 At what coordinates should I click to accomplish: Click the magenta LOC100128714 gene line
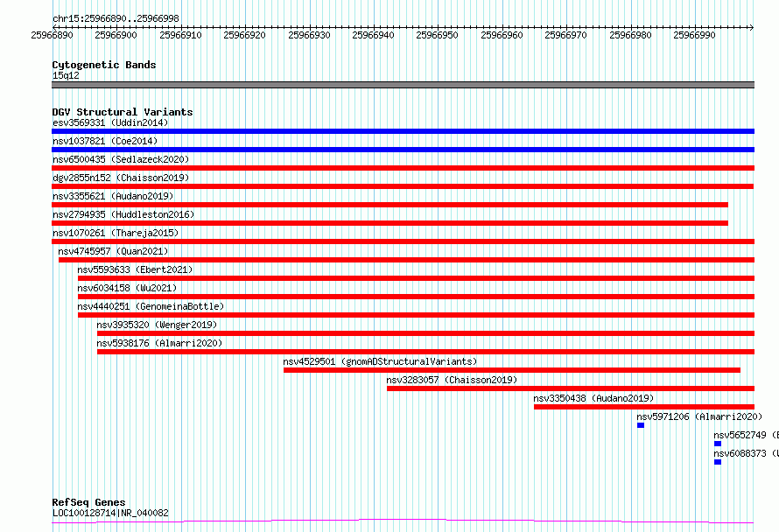click(403, 521)
